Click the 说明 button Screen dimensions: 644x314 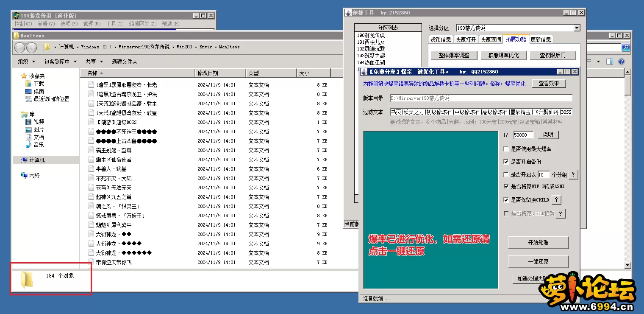(x=548, y=135)
